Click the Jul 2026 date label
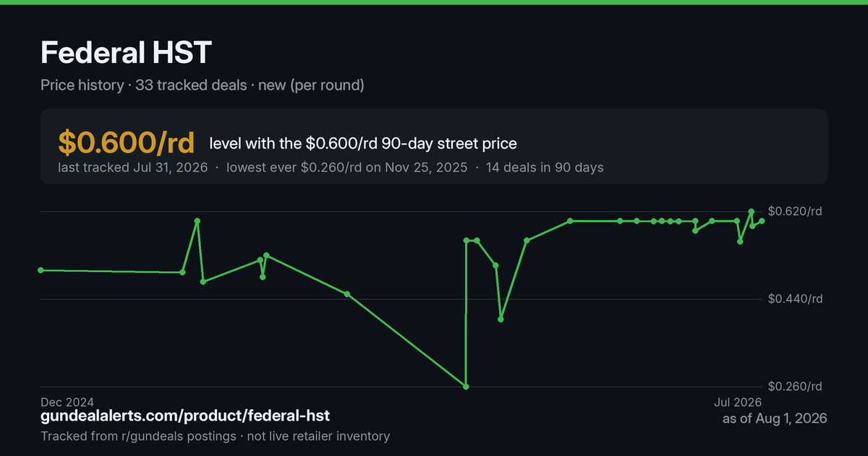Image resolution: width=868 pixels, height=456 pixels. coord(734,402)
